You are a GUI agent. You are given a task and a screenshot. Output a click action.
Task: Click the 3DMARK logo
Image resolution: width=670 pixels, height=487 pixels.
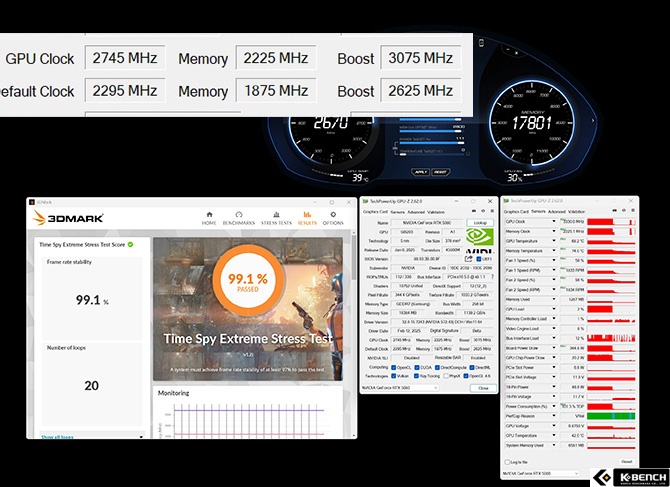tap(68, 218)
